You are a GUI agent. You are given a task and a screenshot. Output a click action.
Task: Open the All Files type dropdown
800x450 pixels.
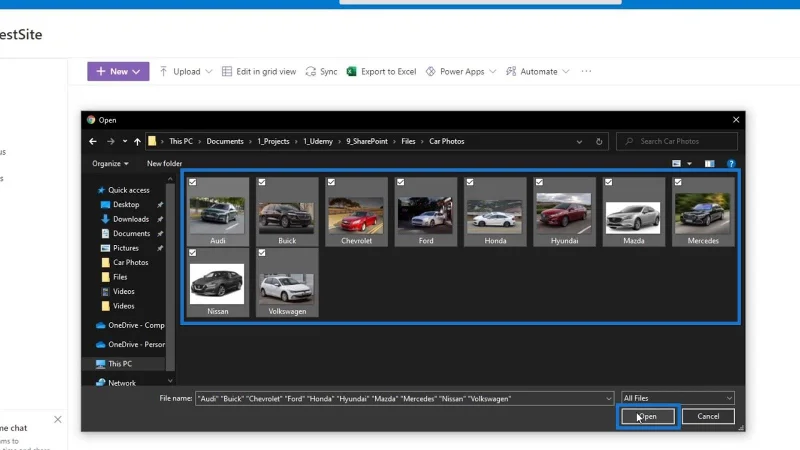[678, 398]
